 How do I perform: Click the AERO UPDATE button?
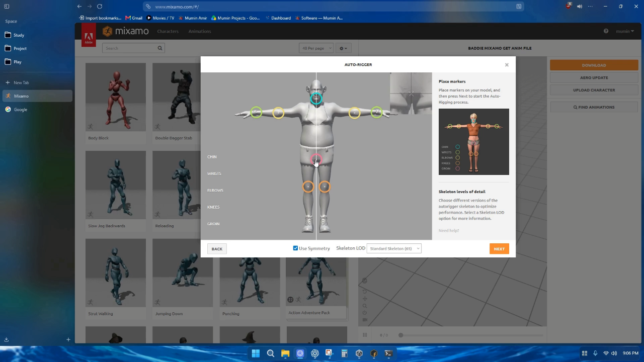tap(594, 77)
